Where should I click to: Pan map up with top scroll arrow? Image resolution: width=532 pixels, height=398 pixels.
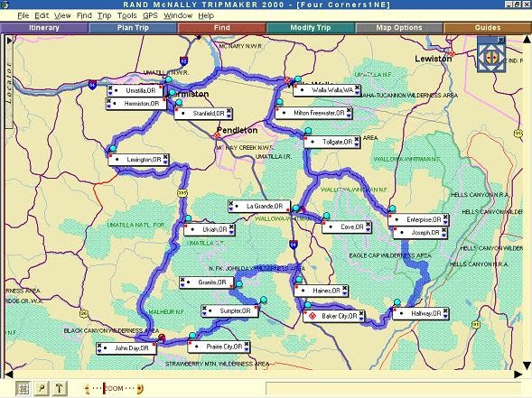[527, 40]
